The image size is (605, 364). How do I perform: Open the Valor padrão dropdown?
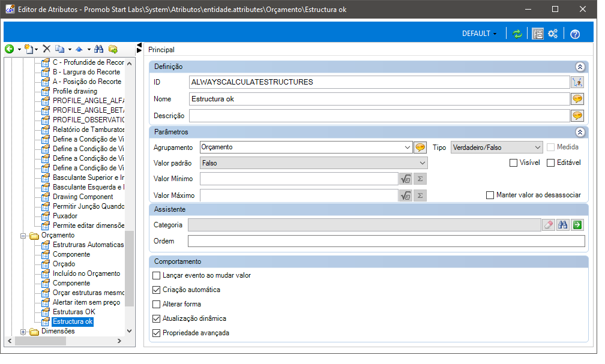point(314,163)
